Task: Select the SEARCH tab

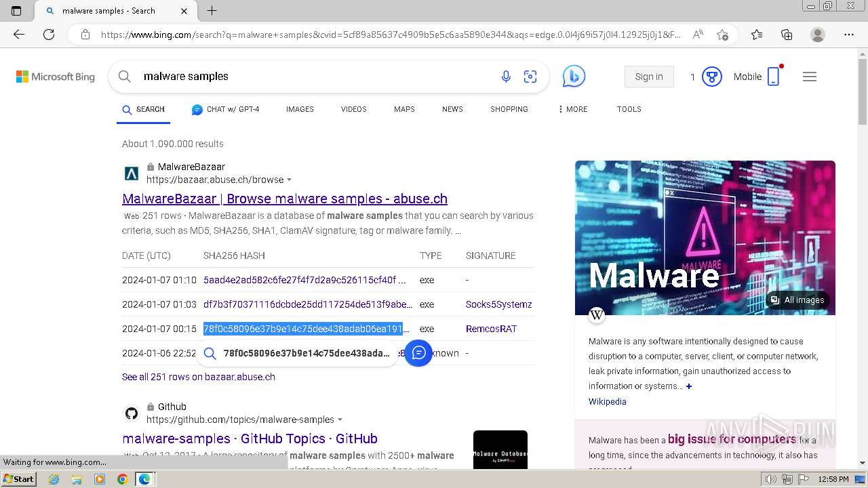Action: (x=143, y=109)
